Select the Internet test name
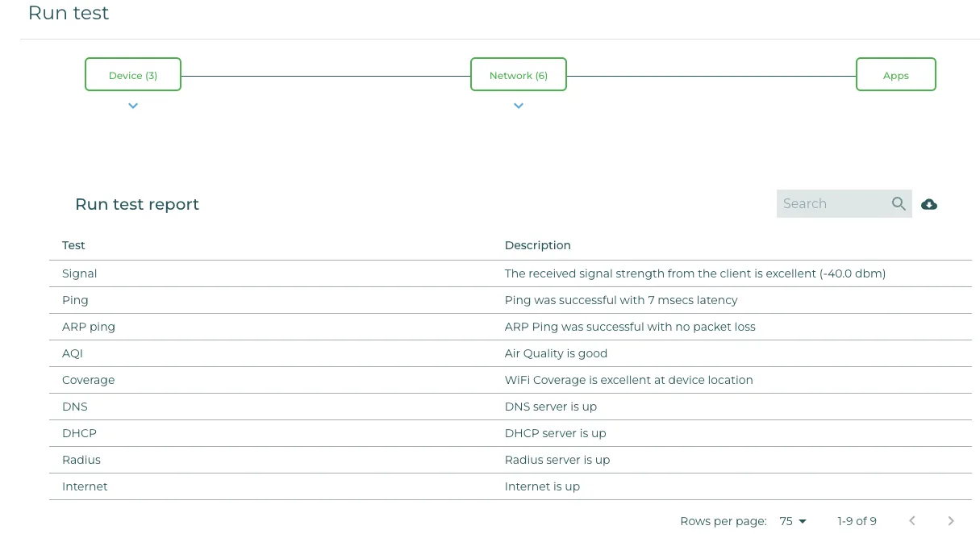The width and height of the screenshot is (980, 534). coord(85,486)
